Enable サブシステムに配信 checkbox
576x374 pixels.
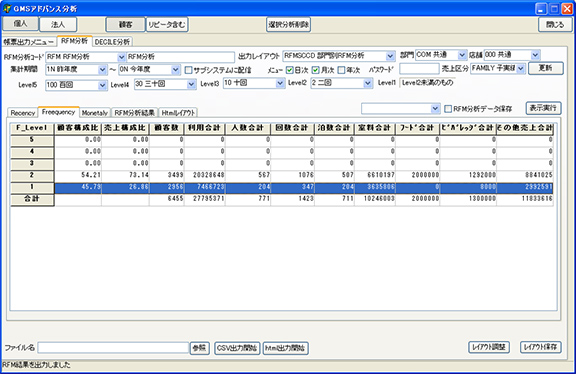(x=188, y=70)
